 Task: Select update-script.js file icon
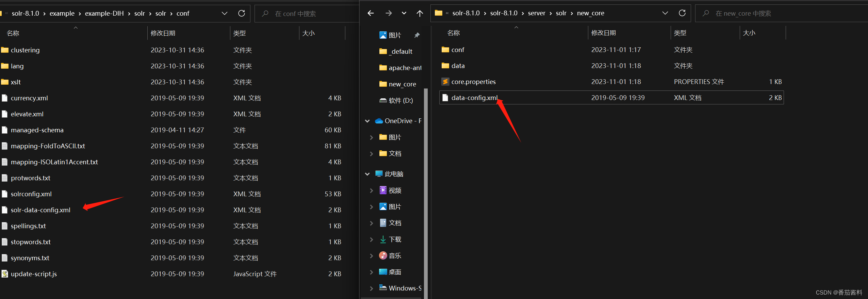(x=5, y=274)
